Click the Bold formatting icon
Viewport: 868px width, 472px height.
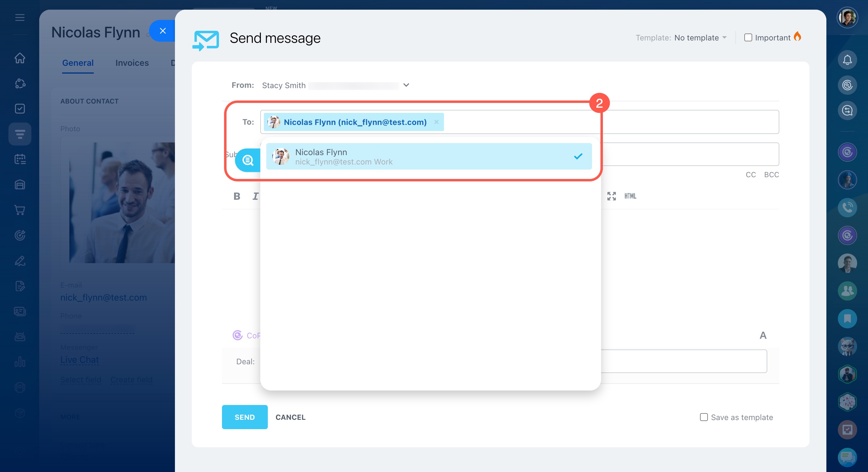tap(237, 196)
